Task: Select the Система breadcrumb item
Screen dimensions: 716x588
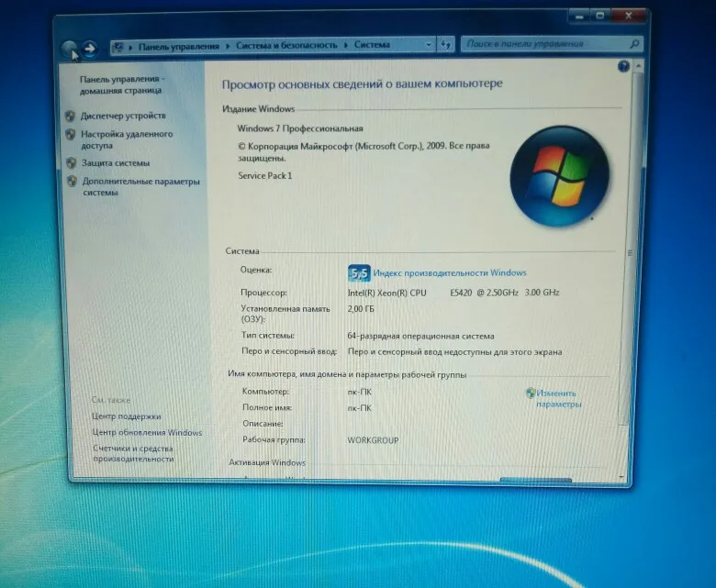Action: (x=372, y=45)
